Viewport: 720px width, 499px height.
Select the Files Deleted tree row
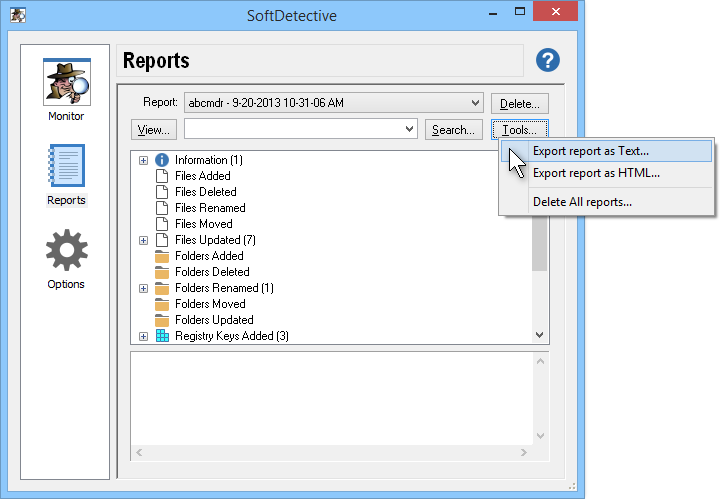pos(206,192)
